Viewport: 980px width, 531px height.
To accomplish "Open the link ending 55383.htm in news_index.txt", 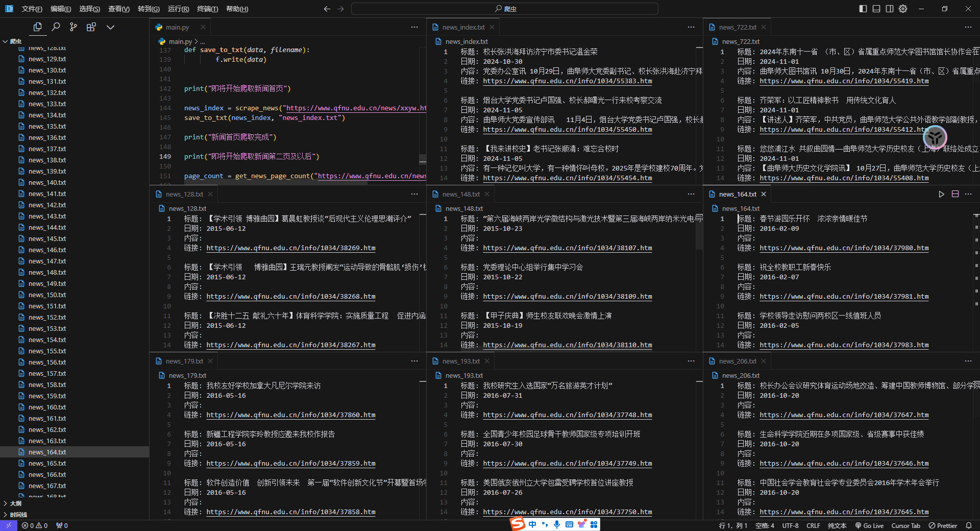I will (568, 81).
